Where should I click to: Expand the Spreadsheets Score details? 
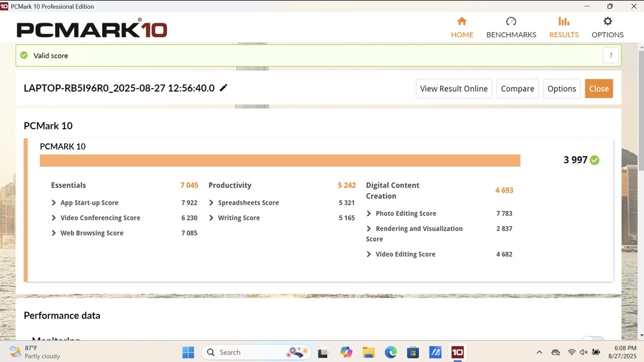211,202
